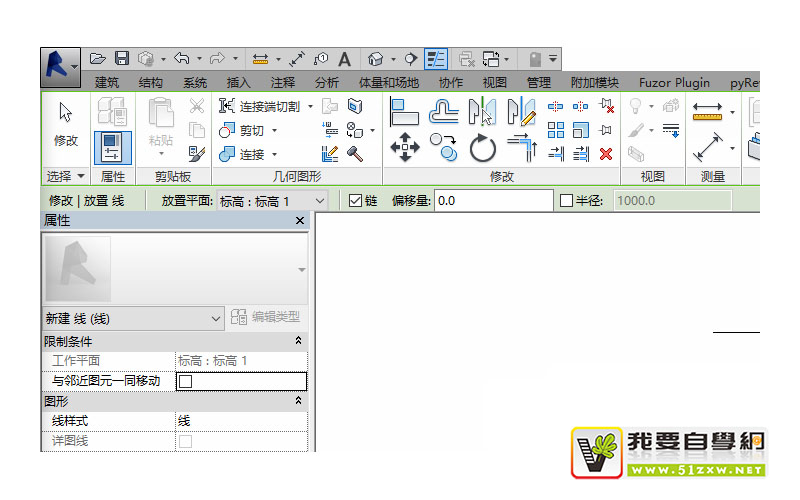Click the Align tool in the Modify panel

pos(404,112)
